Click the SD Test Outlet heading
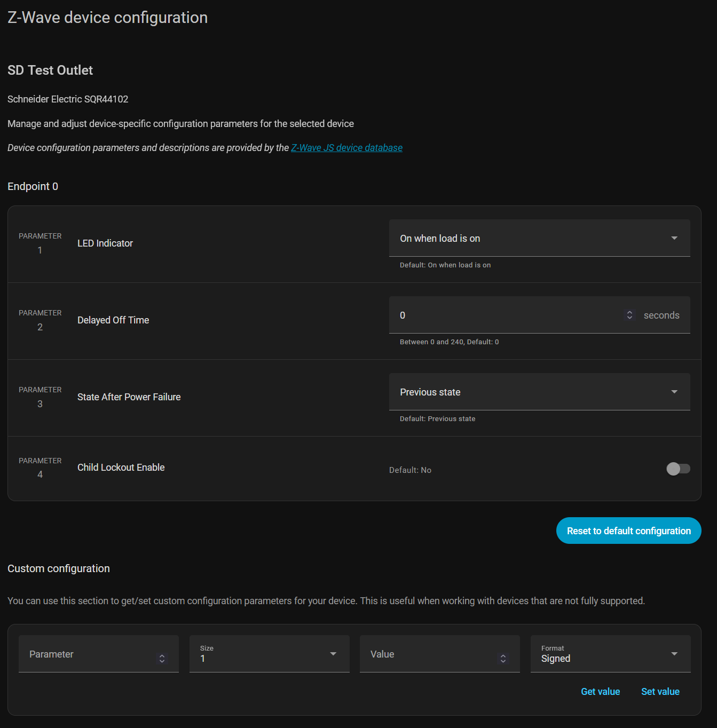The height and width of the screenshot is (728, 717). tap(50, 70)
